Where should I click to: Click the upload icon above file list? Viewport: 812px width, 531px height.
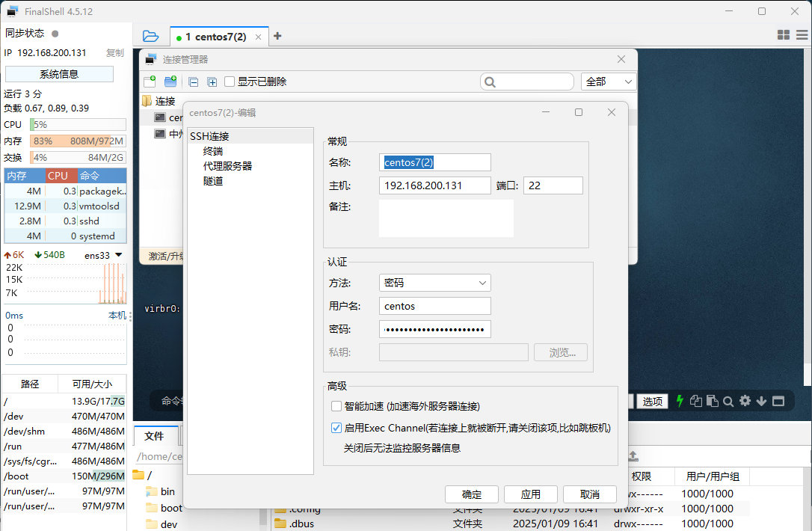633,456
